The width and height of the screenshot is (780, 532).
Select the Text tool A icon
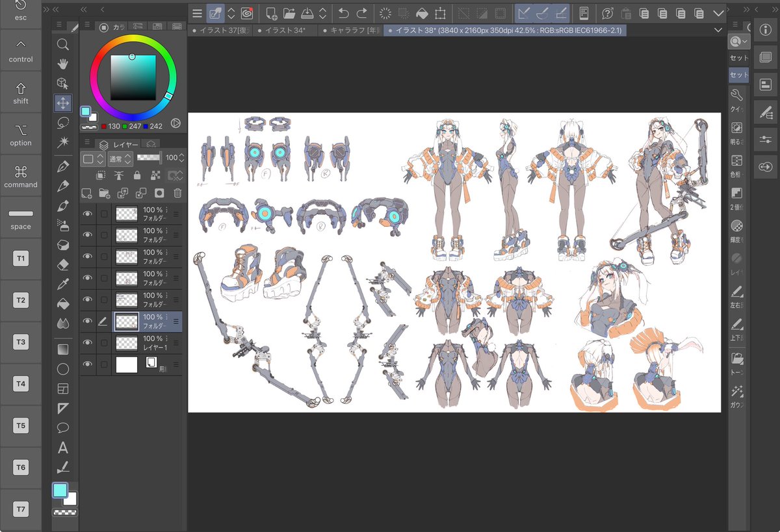coord(63,448)
